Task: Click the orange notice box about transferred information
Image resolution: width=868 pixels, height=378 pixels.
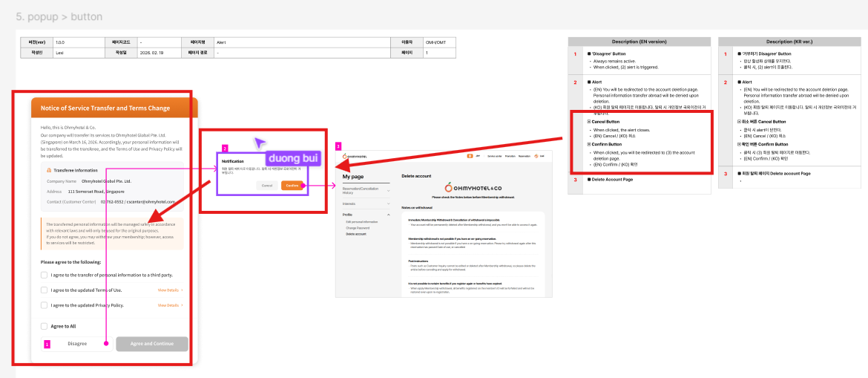Action: 112,233
